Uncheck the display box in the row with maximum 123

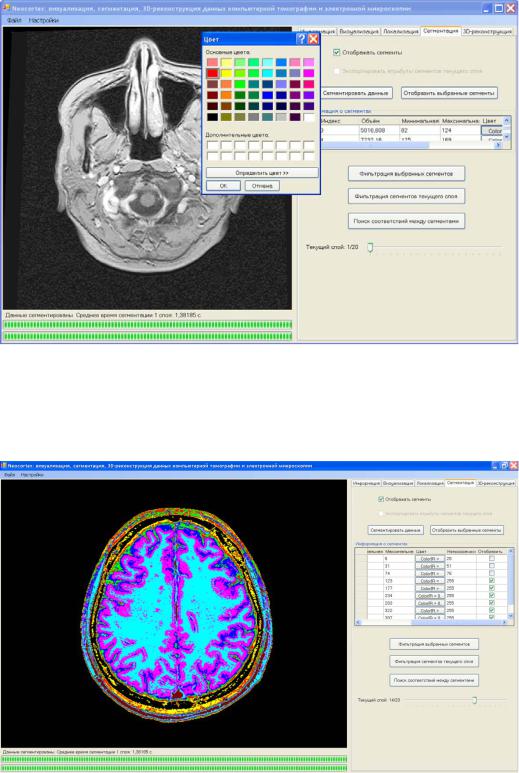(492, 581)
